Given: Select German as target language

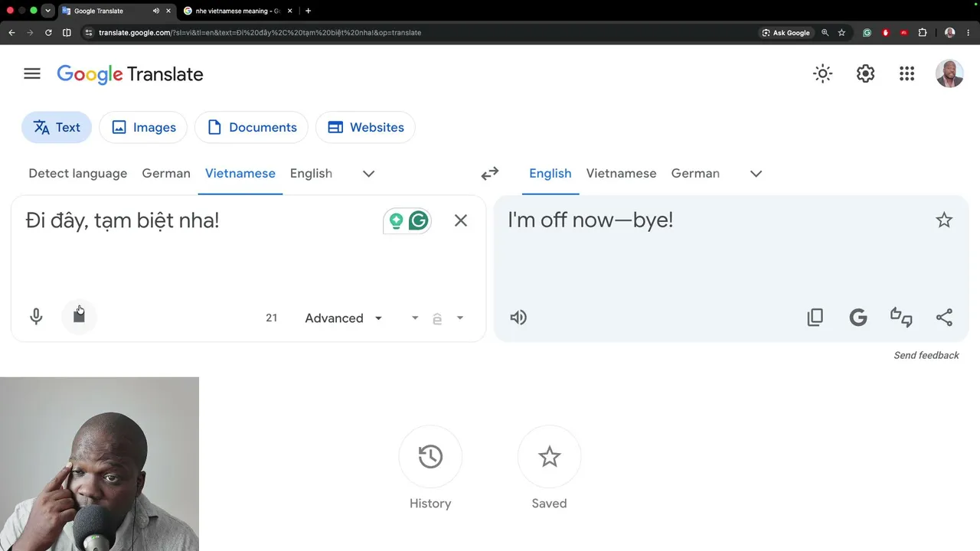Looking at the screenshot, I should coord(695,173).
